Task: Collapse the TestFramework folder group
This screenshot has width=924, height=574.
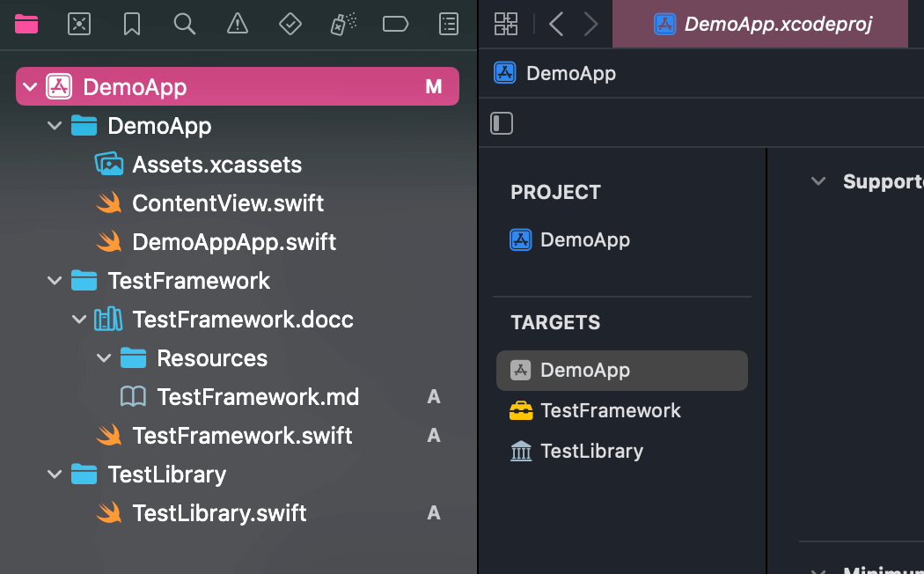Action: point(55,281)
